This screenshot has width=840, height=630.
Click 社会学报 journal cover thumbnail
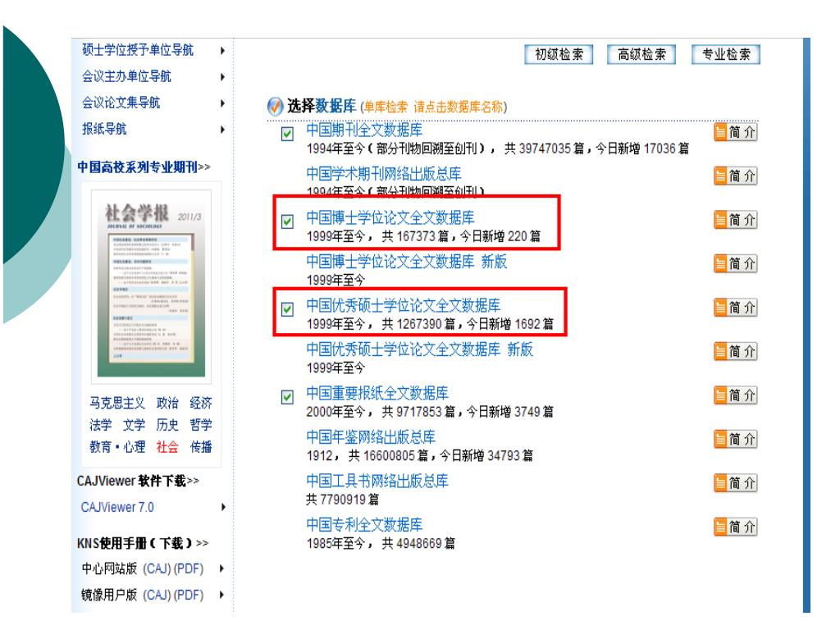151,286
